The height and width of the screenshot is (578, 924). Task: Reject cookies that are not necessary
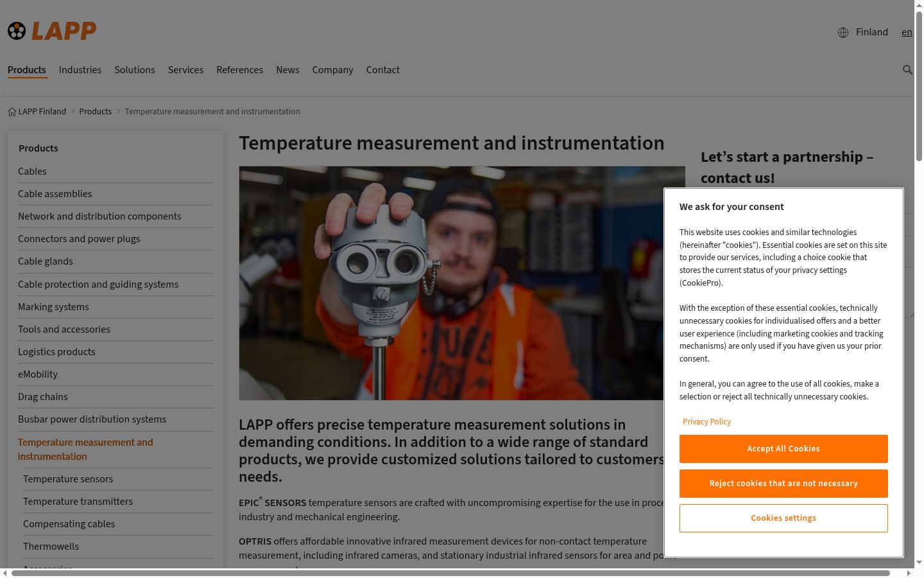pos(783,484)
